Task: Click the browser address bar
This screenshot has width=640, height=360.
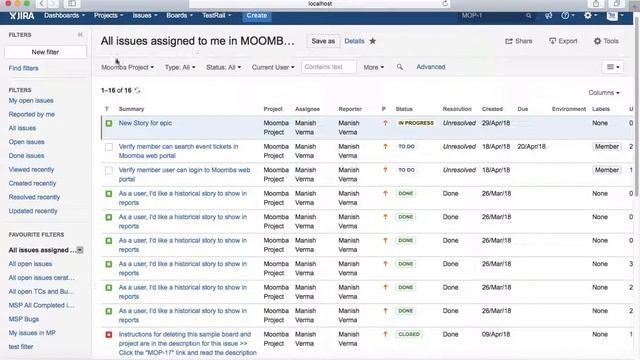Action: 320,4
